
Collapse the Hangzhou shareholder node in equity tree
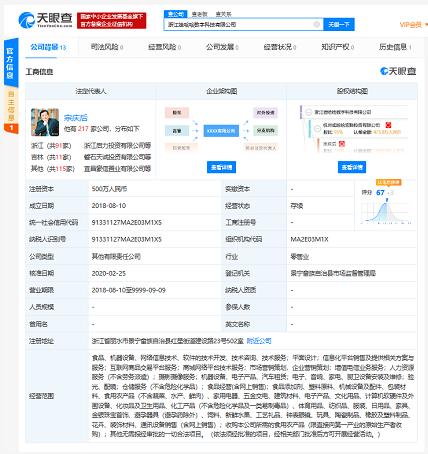(317, 128)
